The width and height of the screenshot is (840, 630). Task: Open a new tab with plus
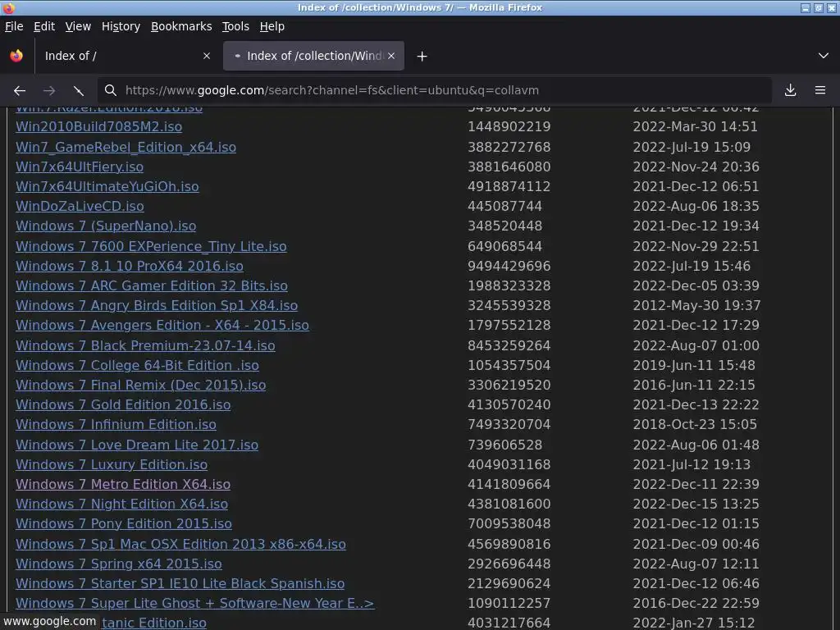point(422,57)
